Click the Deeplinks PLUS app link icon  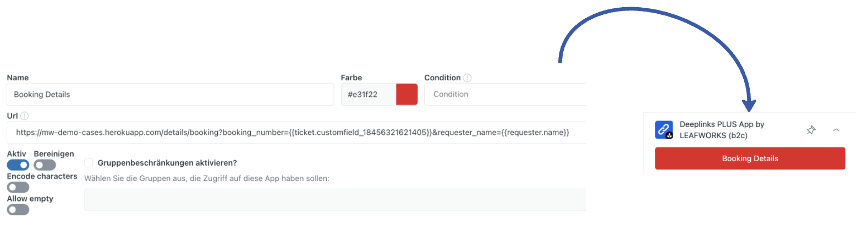664,130
